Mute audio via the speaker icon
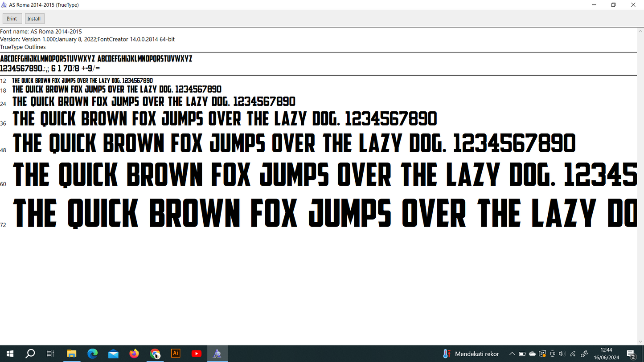 [x=562, y=353]
